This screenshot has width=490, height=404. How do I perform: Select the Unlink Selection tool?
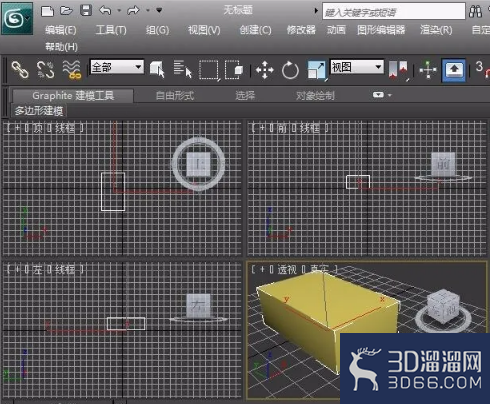(46, 70)
